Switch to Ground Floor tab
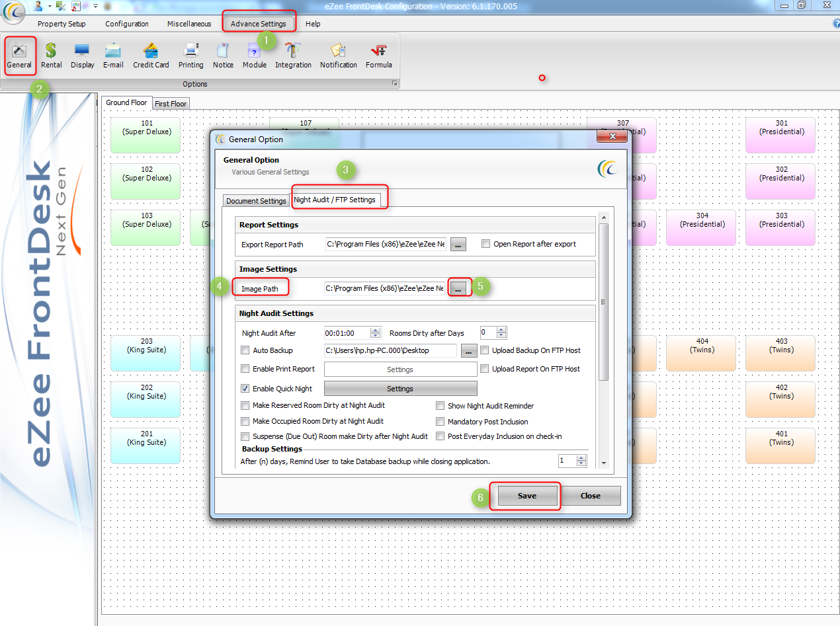This screenshot has width=840, height=626. coord(126,102)
